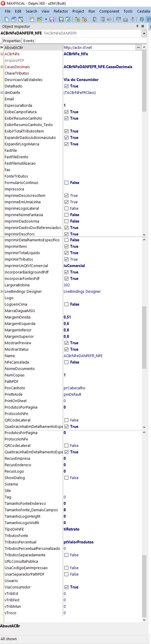The image size is (151, 644).
Task: Click the scroll down arrow in first property pane
Action: click(x=144, y=235)
